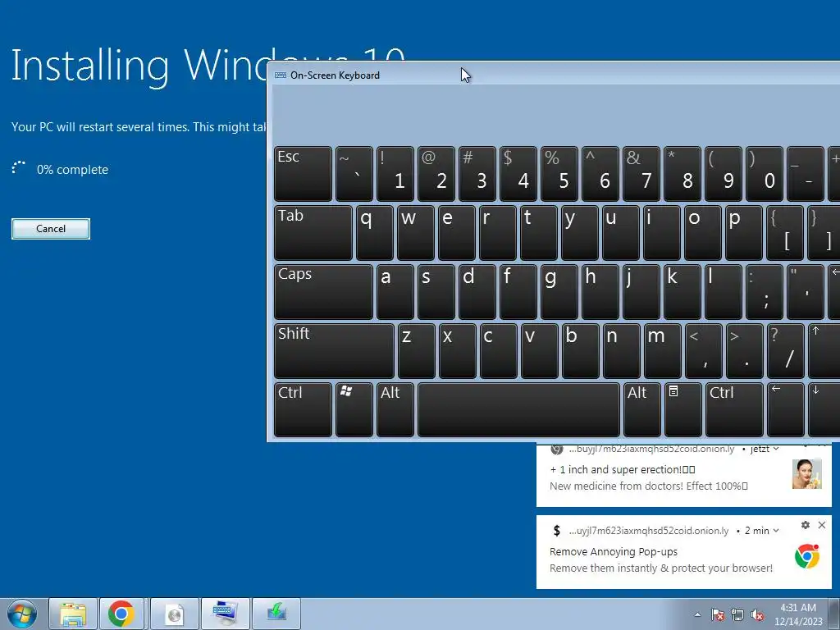Click the r key
This screenshot has height=630, width=840.
click(x=498, y=233)
